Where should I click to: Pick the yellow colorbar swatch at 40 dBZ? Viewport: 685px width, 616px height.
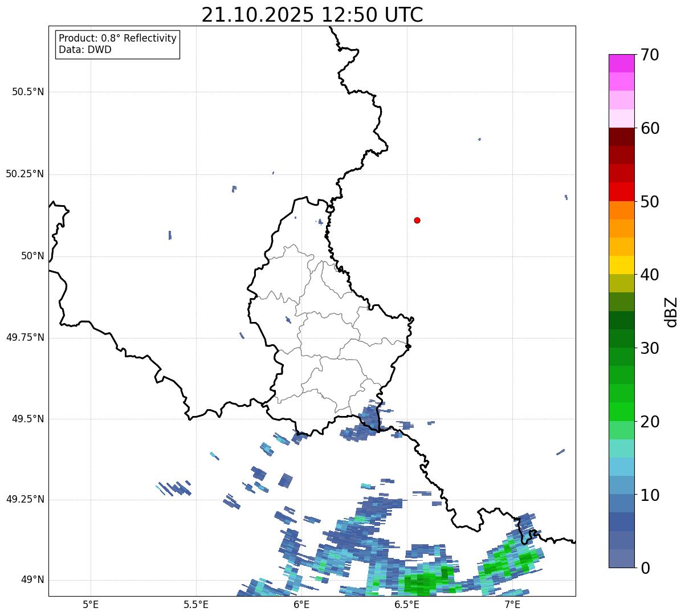(621, 265)
